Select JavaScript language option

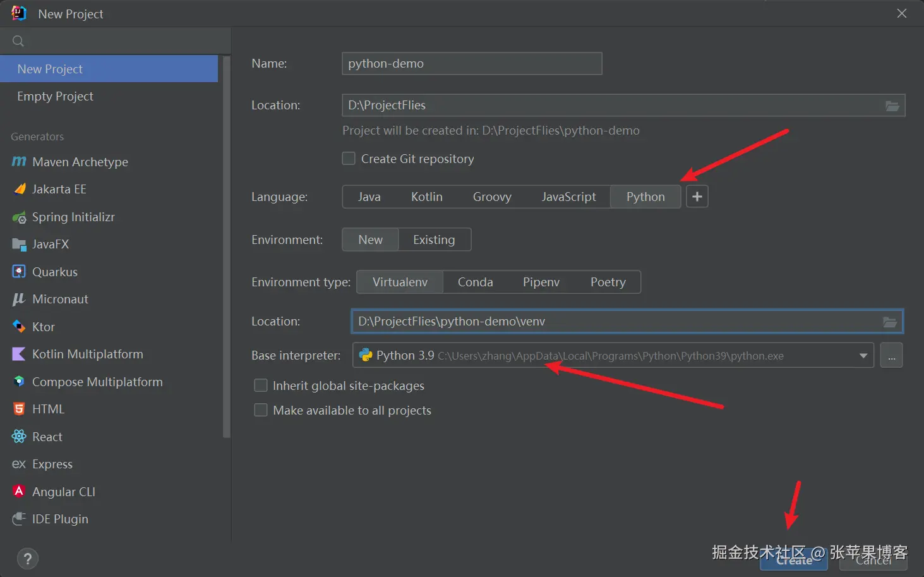click(x=568, y=197)
